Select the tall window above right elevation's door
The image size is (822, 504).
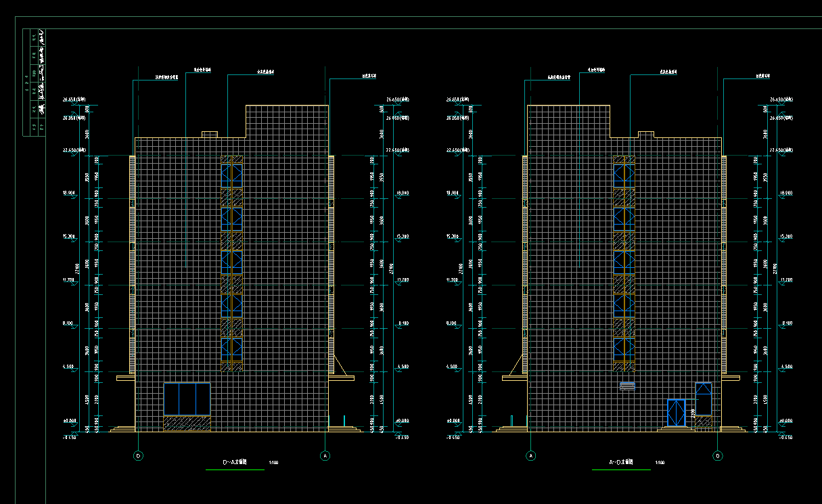[704, 398]
